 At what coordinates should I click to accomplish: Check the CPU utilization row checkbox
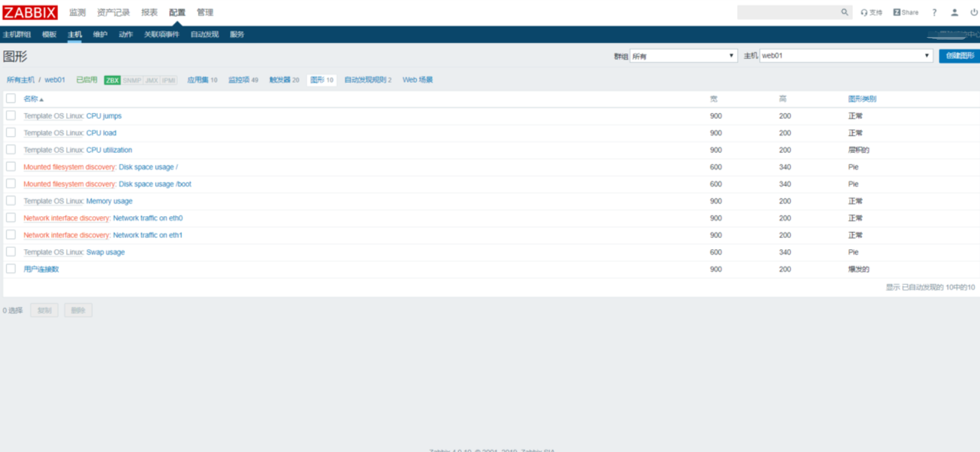point(11,150)
